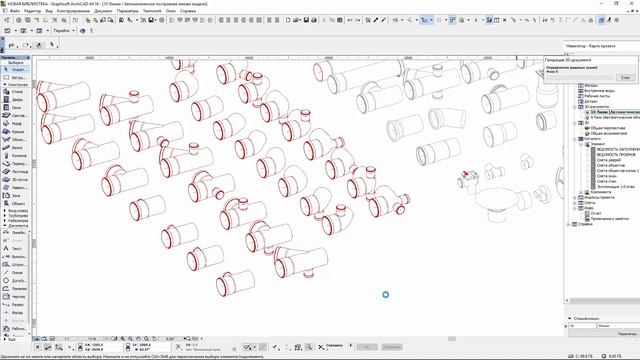Image resolution: width=640 pixels, height=360 pixels.
Task: Open the Окно menu
Action: [x=171, y=11]
